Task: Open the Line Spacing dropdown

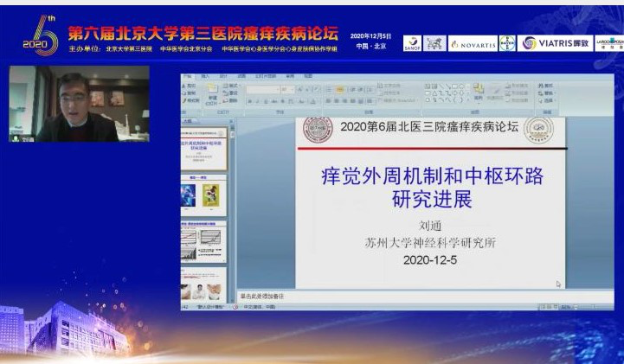Action: coord(370,90)
